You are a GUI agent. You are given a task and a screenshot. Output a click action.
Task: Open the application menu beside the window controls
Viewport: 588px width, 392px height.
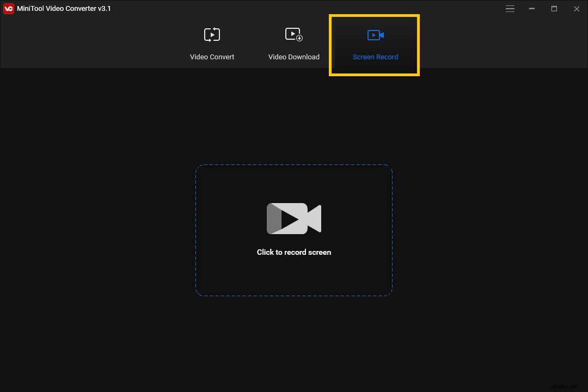[x=510, y=9]
